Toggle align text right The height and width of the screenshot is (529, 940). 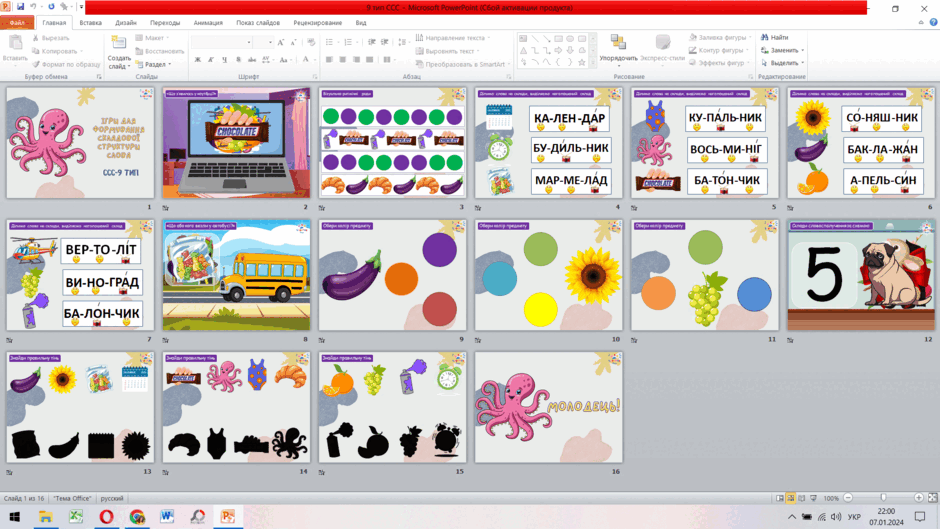356,59
